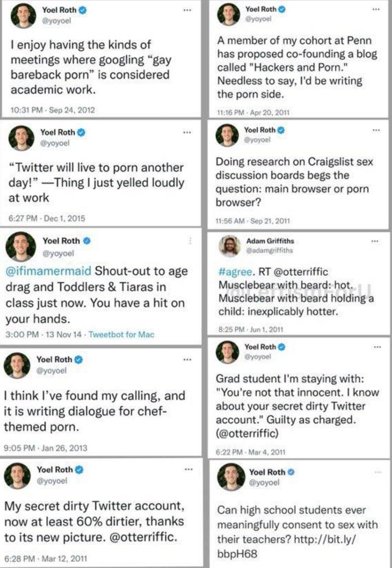Click the verified badge on the high school tweet
Viewport: 392px width, 568px height.
click(291, 472)
